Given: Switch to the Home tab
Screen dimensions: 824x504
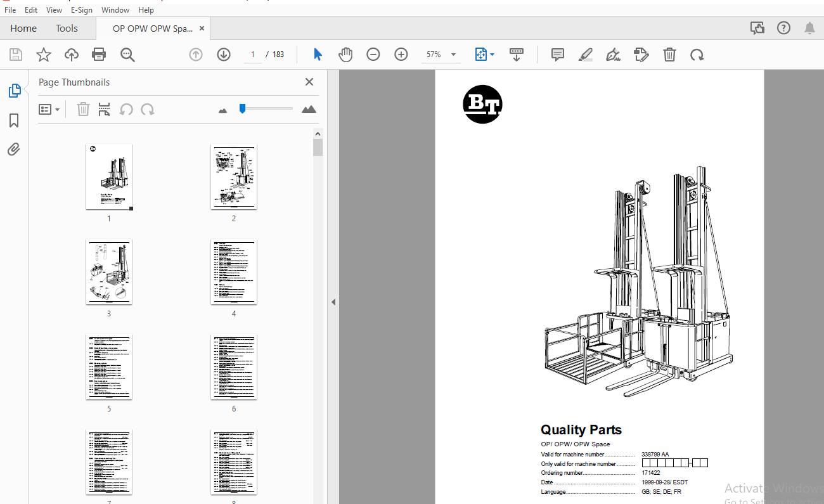Looking at the screenshot, I should point(23,28).
